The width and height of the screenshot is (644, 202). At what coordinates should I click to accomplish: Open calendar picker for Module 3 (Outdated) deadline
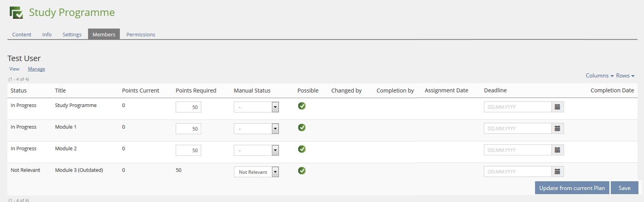tap(557, 172)
